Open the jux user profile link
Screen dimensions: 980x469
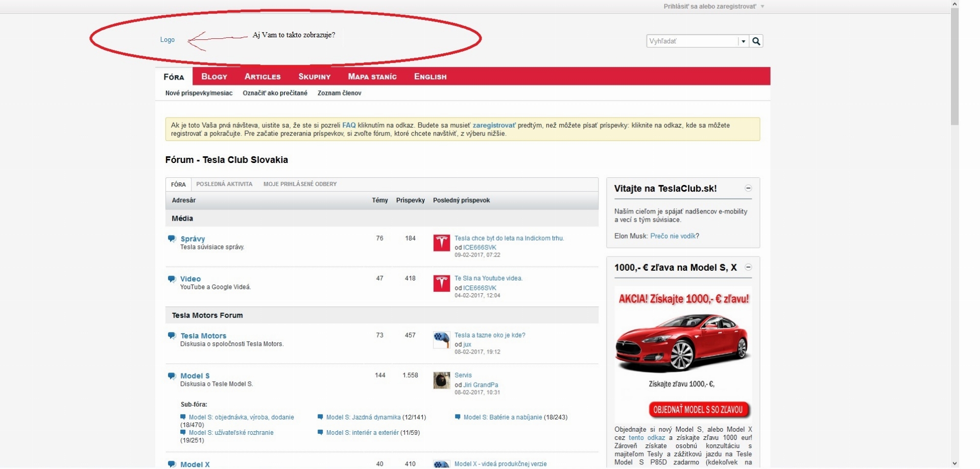coord(467,344)
